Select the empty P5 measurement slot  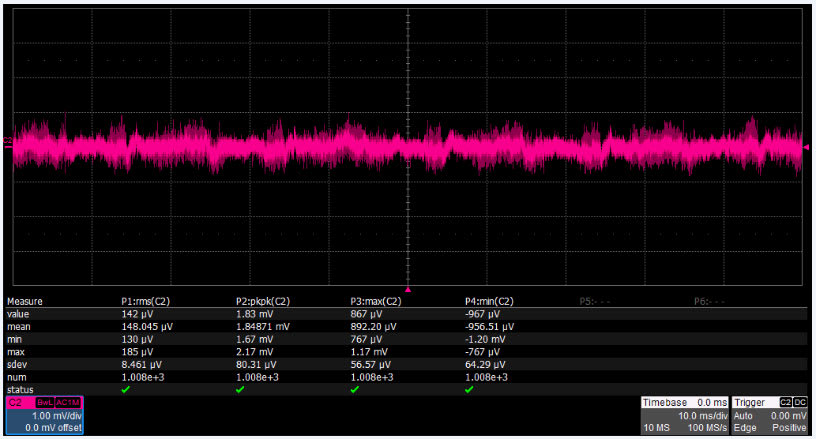tap(594, 301)
